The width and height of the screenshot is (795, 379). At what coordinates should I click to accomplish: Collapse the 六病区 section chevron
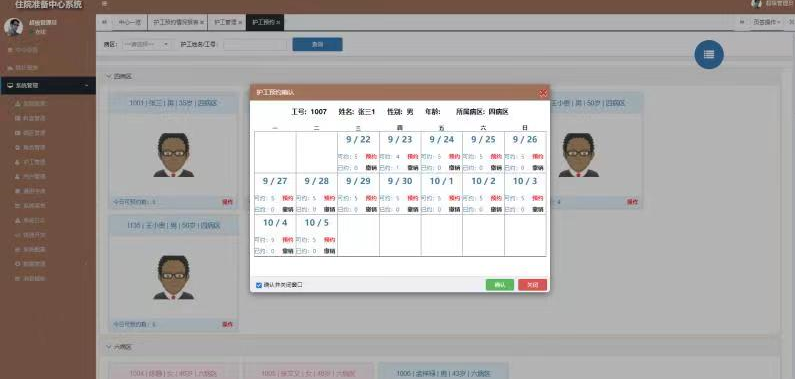[x=109, y=347]
